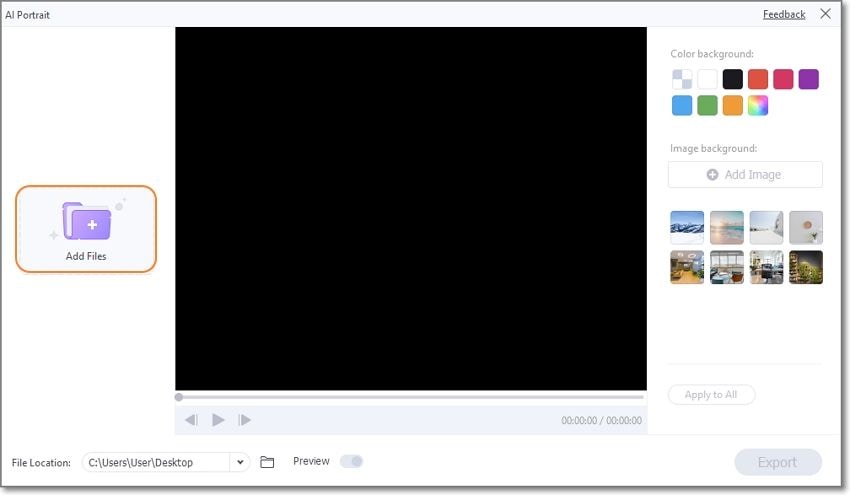Open the rainbow custom color picker
This screenshot has height=495, width=850.
tap(758, 105)
